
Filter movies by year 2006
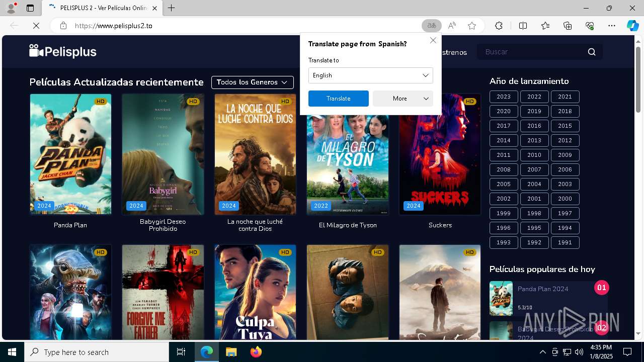pos(565,170)
